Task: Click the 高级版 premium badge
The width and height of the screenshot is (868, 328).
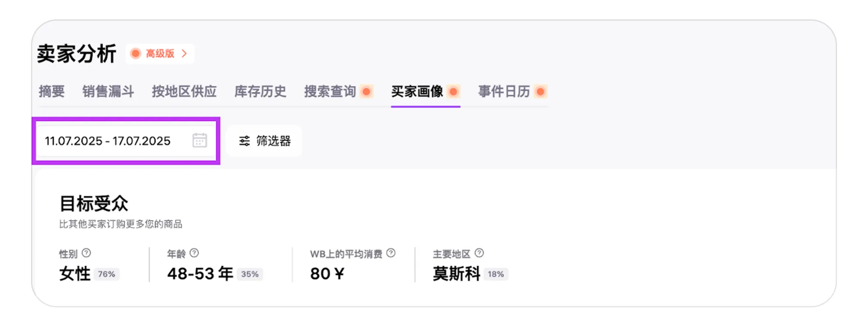Action: (x=159, y=53)
